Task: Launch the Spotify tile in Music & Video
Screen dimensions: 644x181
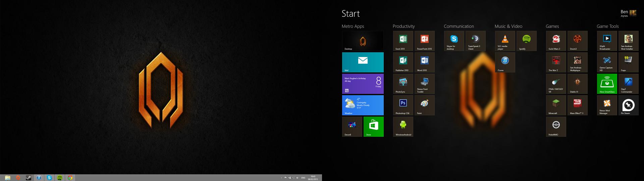Action: click(x=526, y=41)
